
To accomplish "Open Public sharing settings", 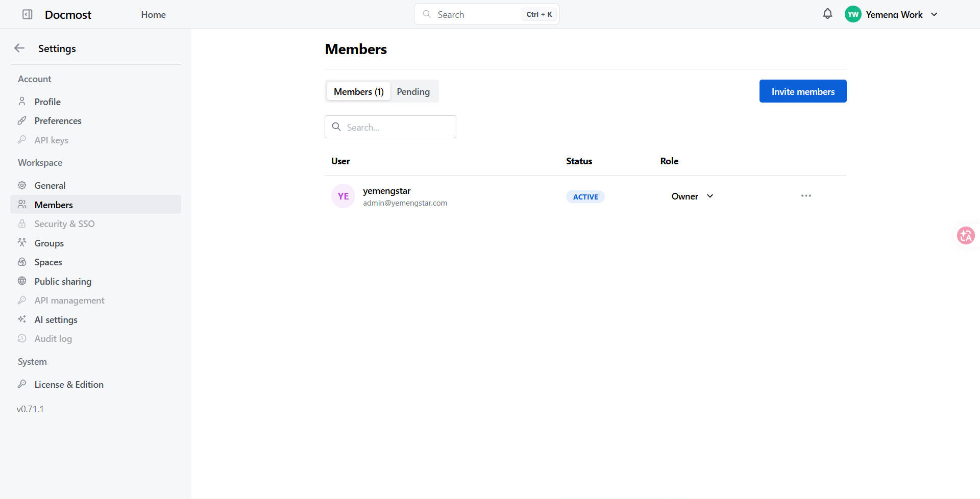I will pyautogui.click(x=63, y=282).
